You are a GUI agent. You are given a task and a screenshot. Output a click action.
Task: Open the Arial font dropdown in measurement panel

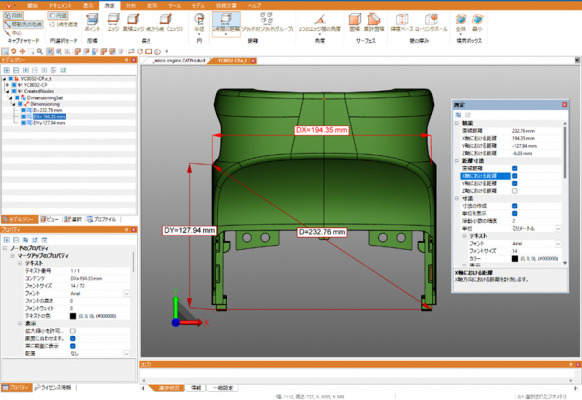tap(558, 244)
